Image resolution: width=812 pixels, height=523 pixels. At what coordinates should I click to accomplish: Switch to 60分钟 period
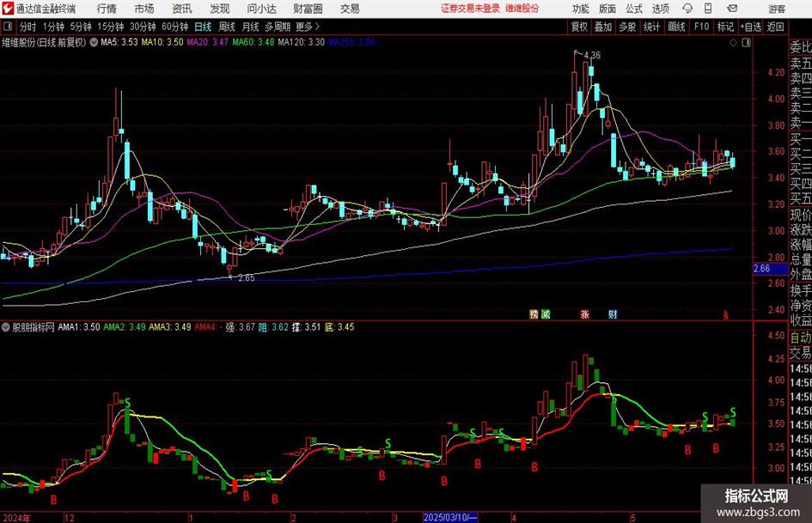point(175,27)
